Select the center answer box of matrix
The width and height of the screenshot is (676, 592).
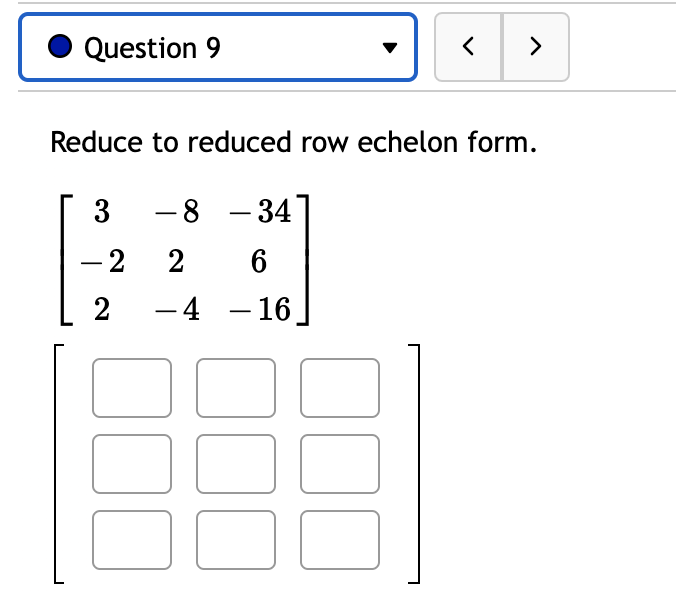(x=236, y=464)
